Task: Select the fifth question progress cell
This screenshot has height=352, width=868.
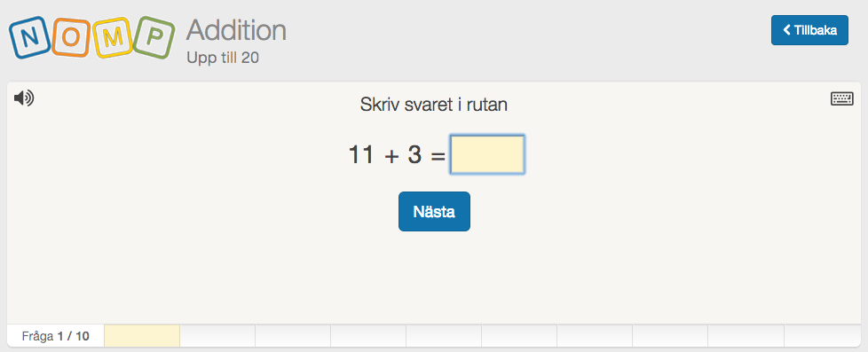Action: point(444,336)
